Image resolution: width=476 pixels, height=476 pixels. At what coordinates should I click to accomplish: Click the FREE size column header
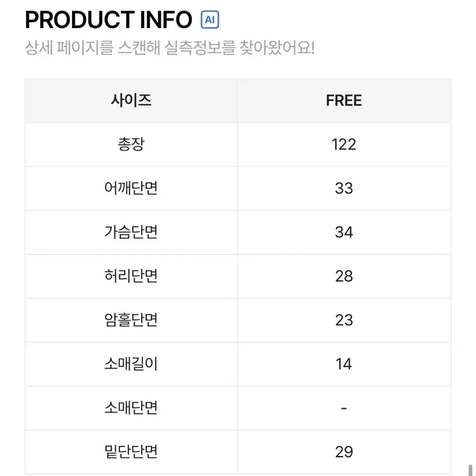(344, 100)
